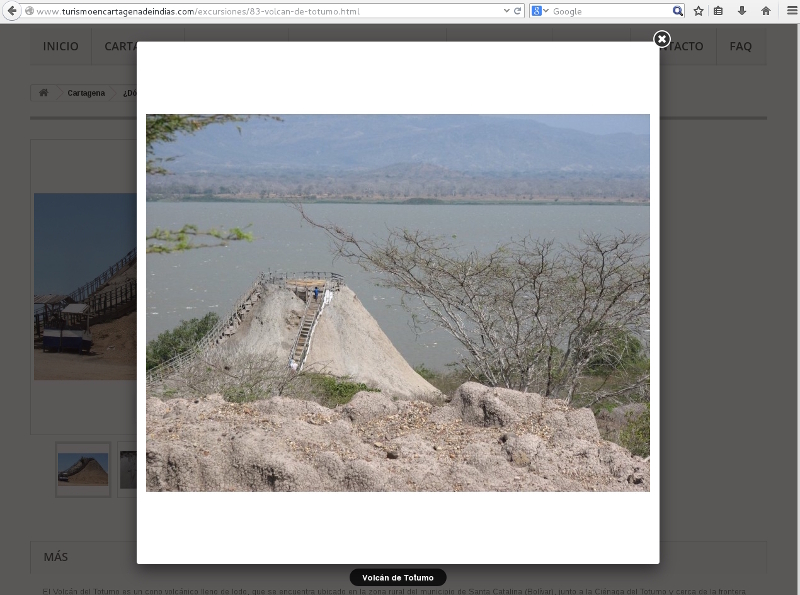
Task: Close the image lightbox popup
Action: [x=662, y=39]
